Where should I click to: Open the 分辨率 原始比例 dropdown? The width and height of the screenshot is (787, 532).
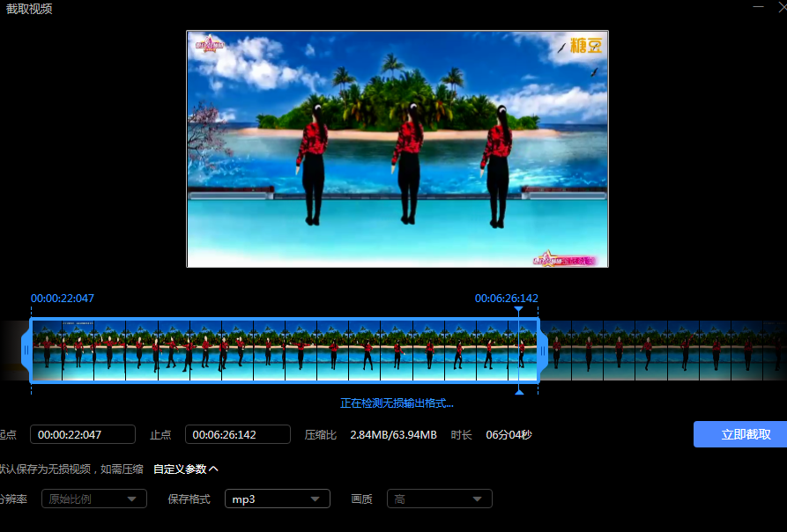[94, 499]
